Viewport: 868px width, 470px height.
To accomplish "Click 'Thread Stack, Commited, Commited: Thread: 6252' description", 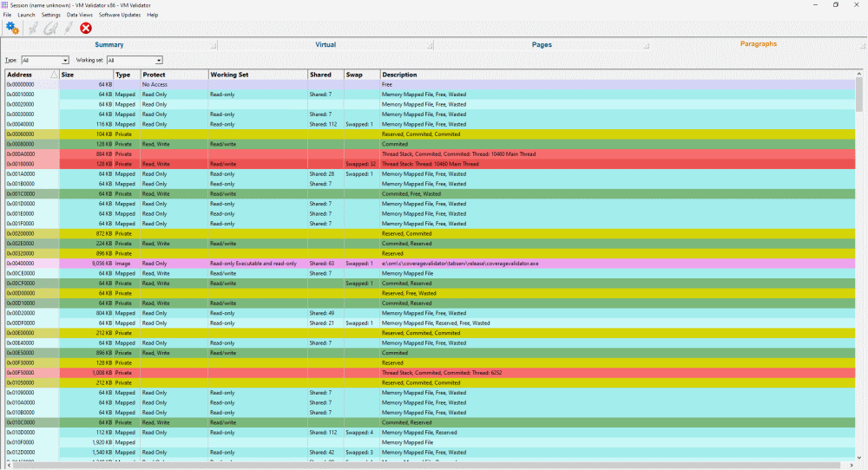I will pyautogui.click(x=442, y=373).
